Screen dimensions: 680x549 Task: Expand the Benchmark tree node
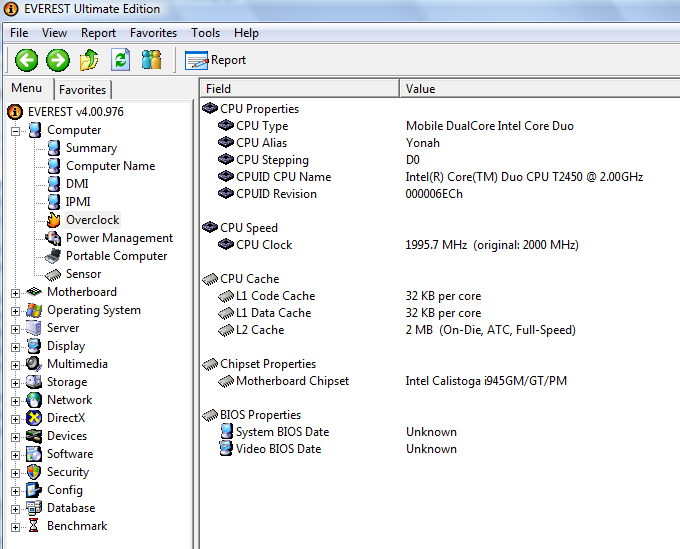point(15,527)
